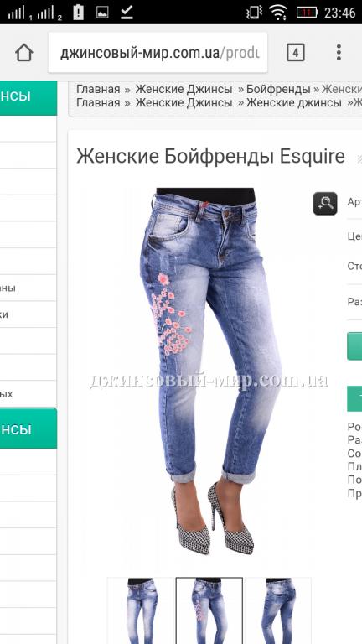Screen dimensions: 362x644
Task: Tap the image notification icon in status bar
Action: coord(102,13)
